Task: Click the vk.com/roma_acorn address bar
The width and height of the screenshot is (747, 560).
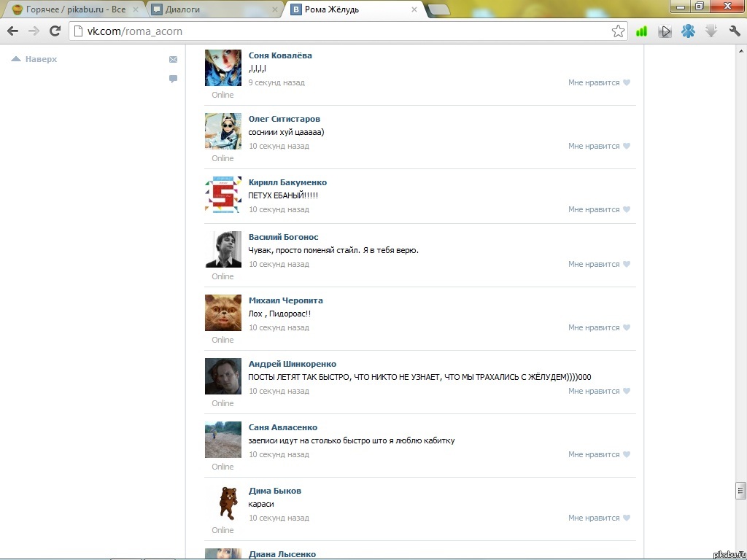Action: pyautogui.click(x=336, y=31)
